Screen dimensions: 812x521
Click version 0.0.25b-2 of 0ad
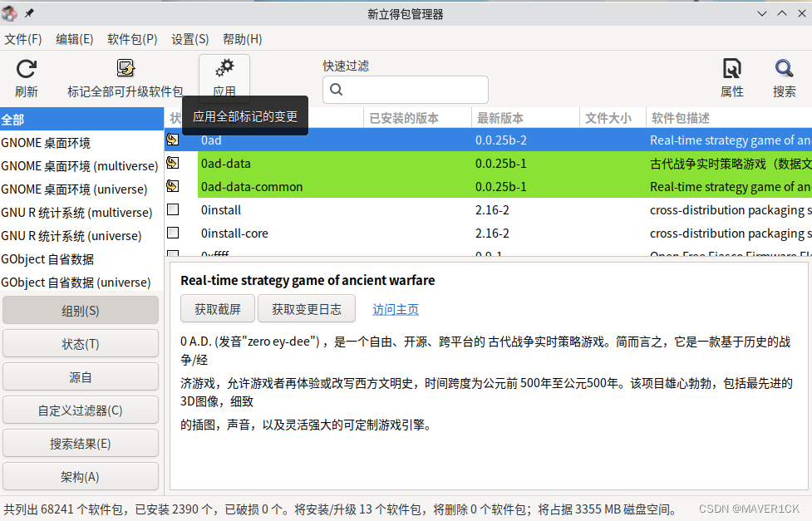[501, 140]
